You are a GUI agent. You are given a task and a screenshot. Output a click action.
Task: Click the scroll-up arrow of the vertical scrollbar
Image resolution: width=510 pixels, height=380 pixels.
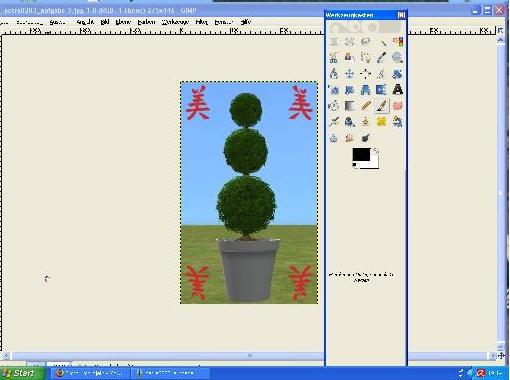coord(500,40)
